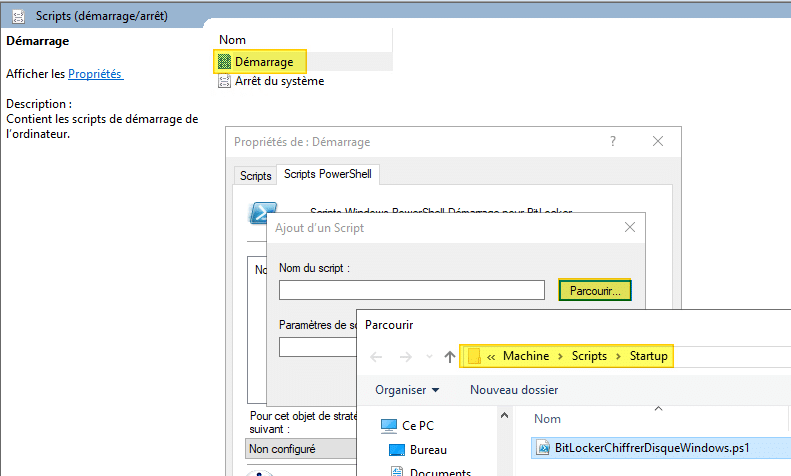Open the Organiser menu
This screenshot has height=476, width=791.
pyautogui.click(x=407, y=390)
